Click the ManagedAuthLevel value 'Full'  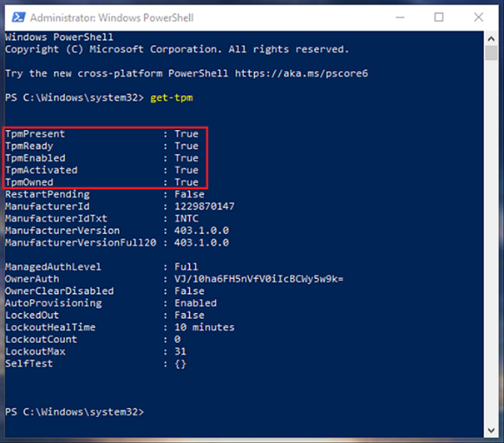(x=186, y=267)
